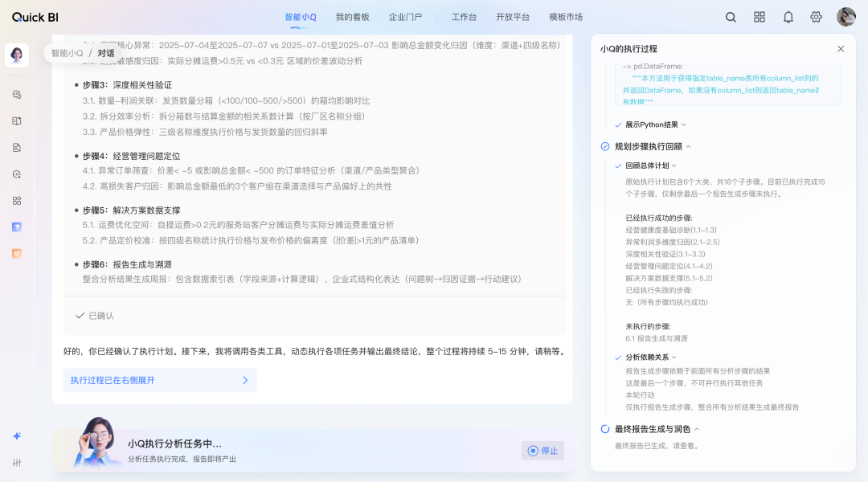
Task: Click the user avatar in the top right
Action: coord(845,16)
